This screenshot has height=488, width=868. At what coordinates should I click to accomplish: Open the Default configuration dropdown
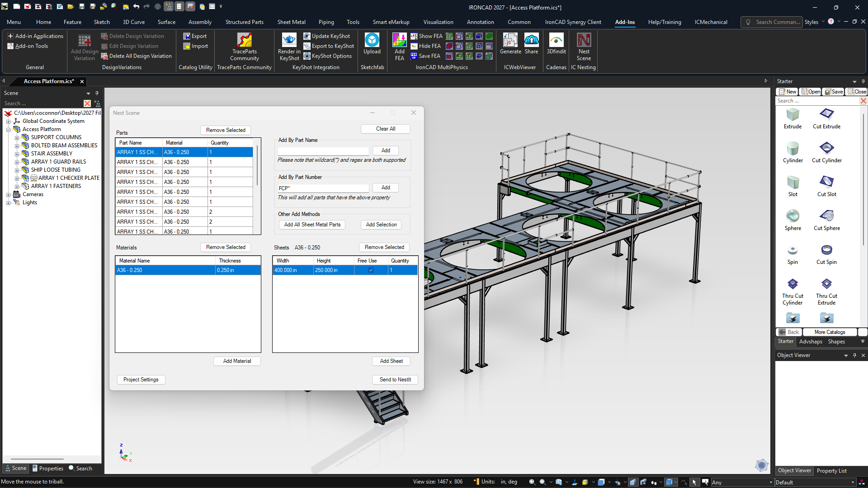pos(815,482)
